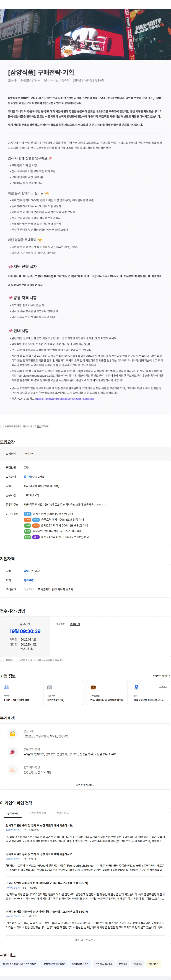Click the 서울>중구 location tag

pos(154,964)
